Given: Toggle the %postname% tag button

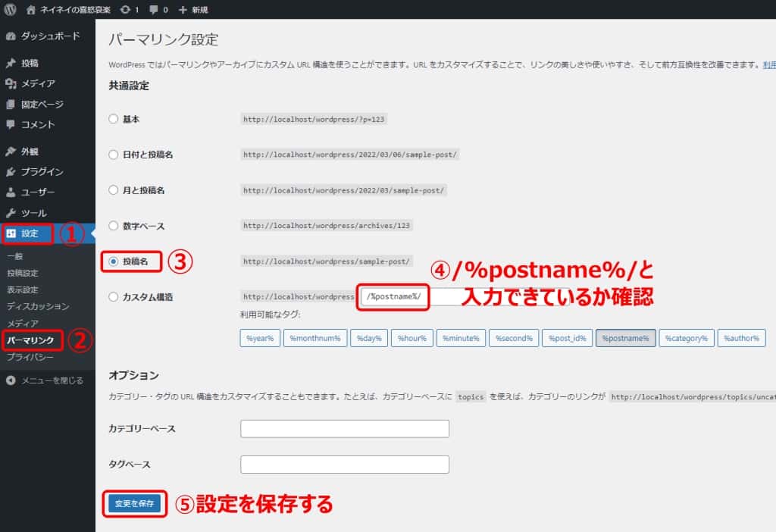Looking at the screenshot, I should (625, 339).
